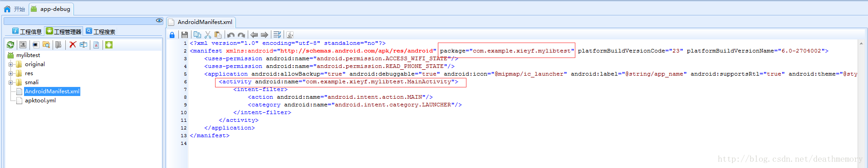Click the document with red A icon
This screenshot has width=868, height=168.
[x=96, y=45]
